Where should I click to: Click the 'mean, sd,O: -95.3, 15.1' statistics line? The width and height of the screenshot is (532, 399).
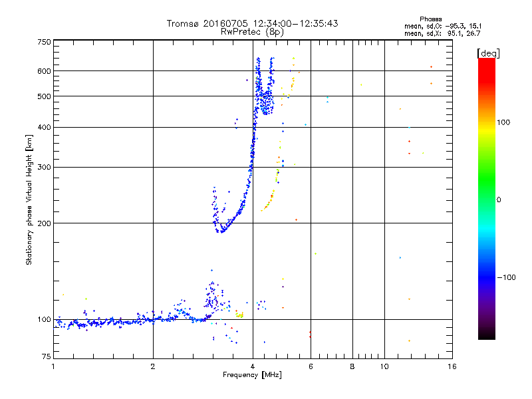pos(443,26)
